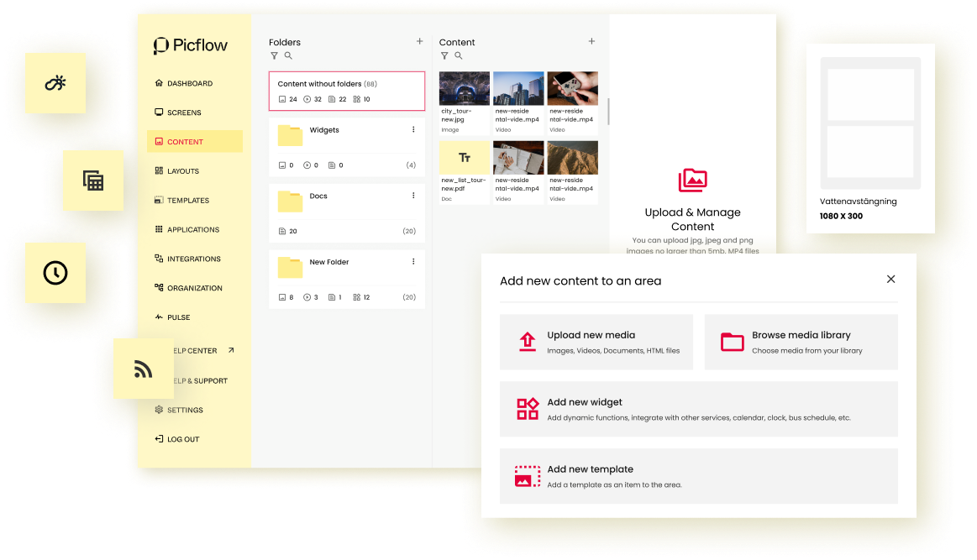Click the search icon under Content
977x560 pixels.
click(x=459, y=56)
